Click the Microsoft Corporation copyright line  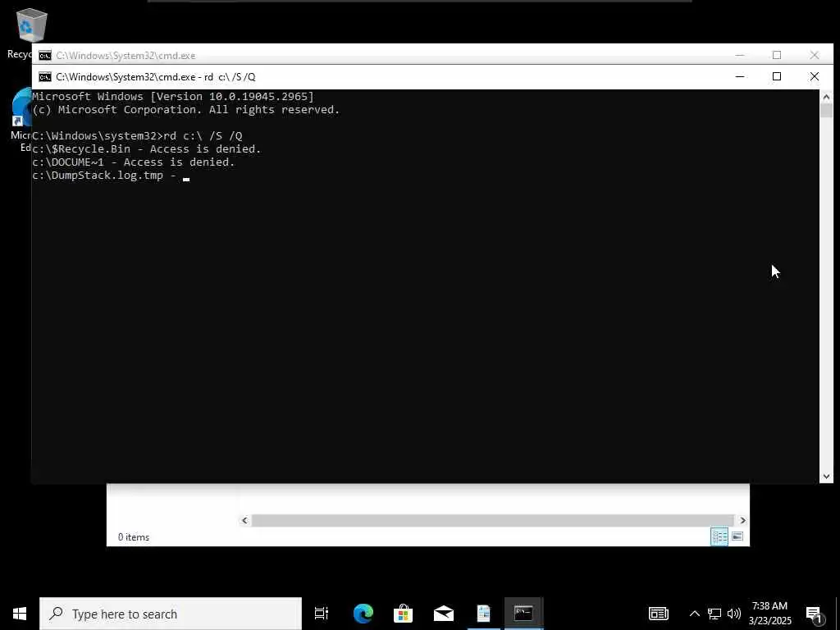186,110
